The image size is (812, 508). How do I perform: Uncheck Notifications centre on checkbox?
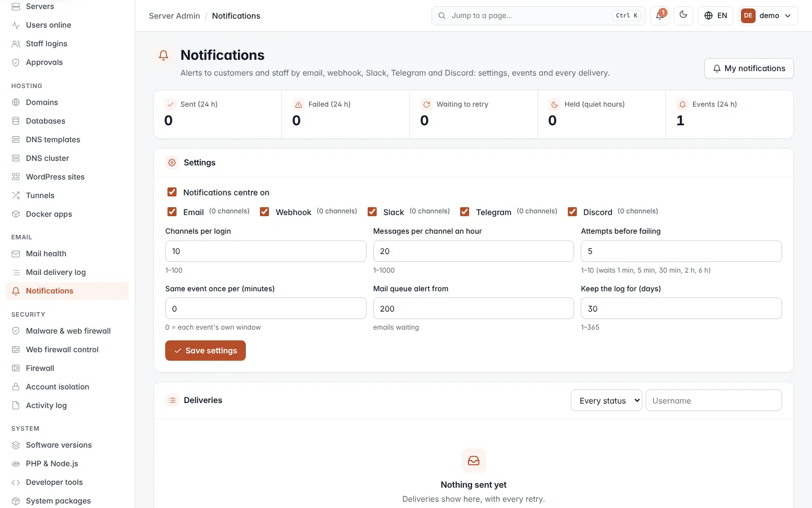[172, 192]
